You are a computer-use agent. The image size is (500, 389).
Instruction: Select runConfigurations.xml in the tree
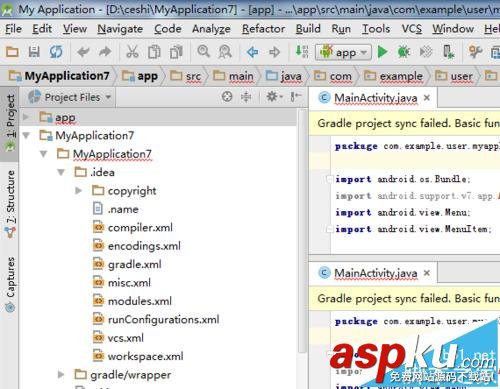click(x=156, y=319)
